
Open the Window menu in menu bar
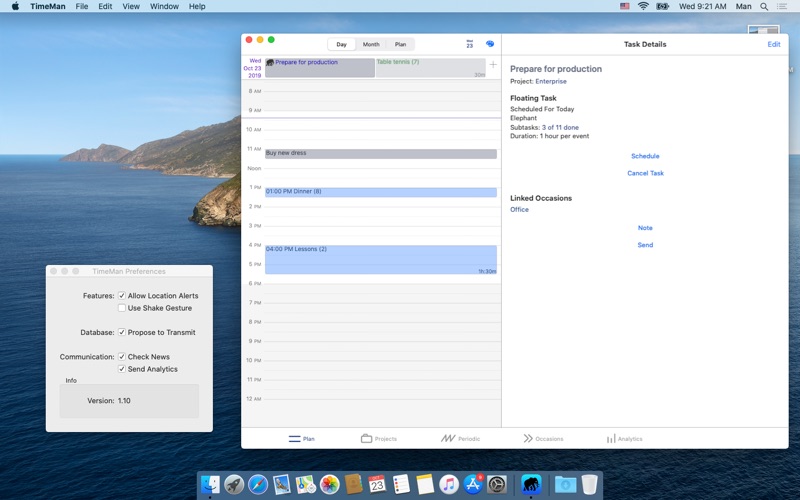coord(164,6)
